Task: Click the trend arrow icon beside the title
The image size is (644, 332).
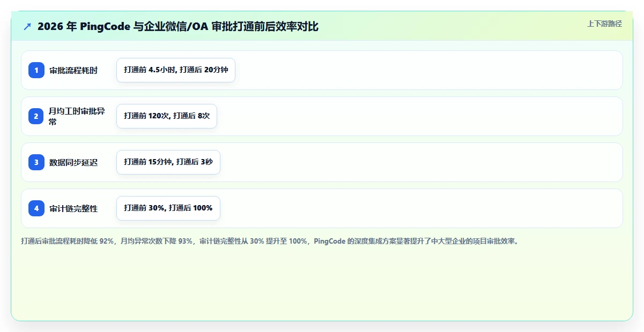Action: click(x=27, y=27)
